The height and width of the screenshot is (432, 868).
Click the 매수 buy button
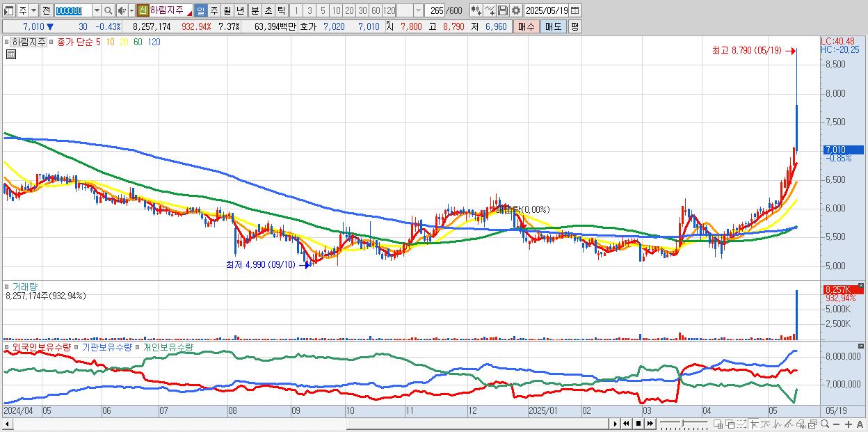tap(527, 26)
